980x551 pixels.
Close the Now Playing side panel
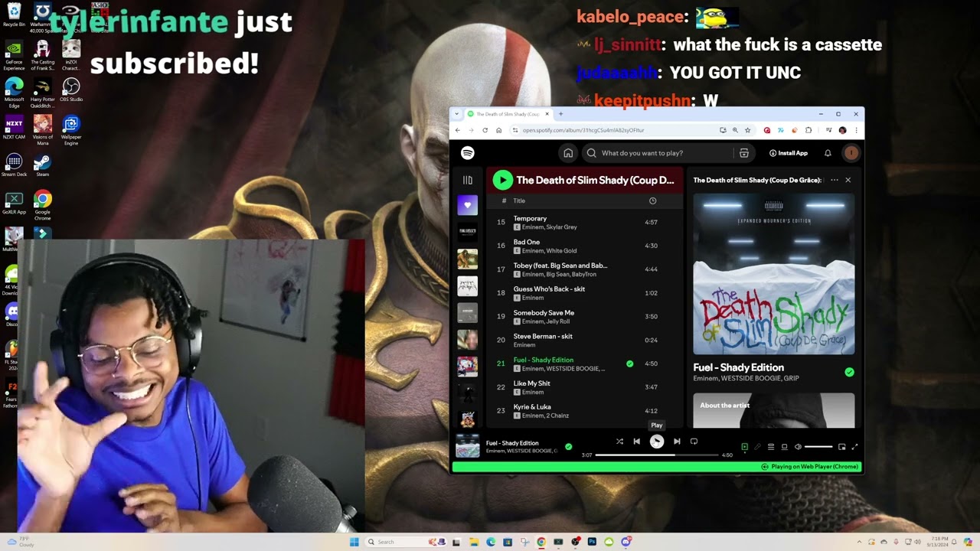[x=848, y=180]
